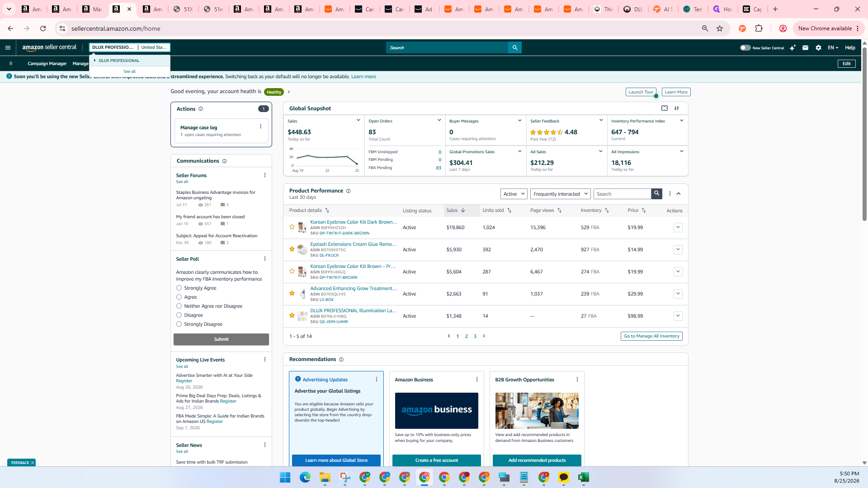Screen dimensions: 868x488
Task: Click Go to Manage All Inventory
Action: click(651, 336)
